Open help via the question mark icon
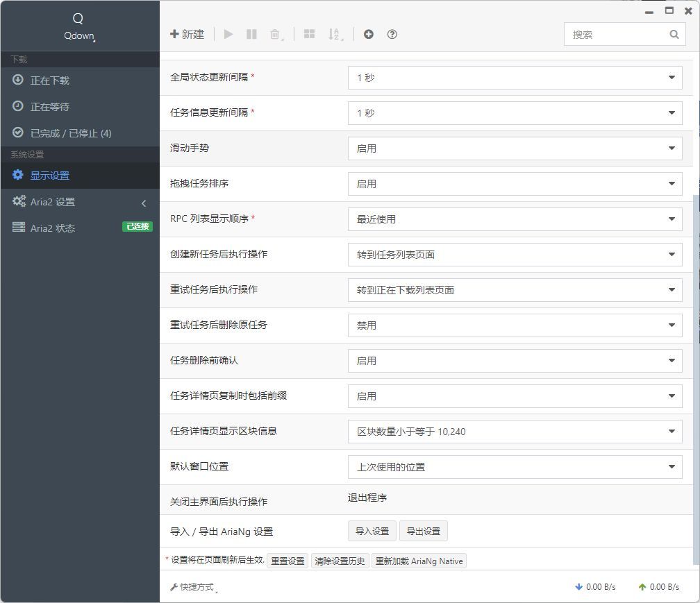 [392, 33]
